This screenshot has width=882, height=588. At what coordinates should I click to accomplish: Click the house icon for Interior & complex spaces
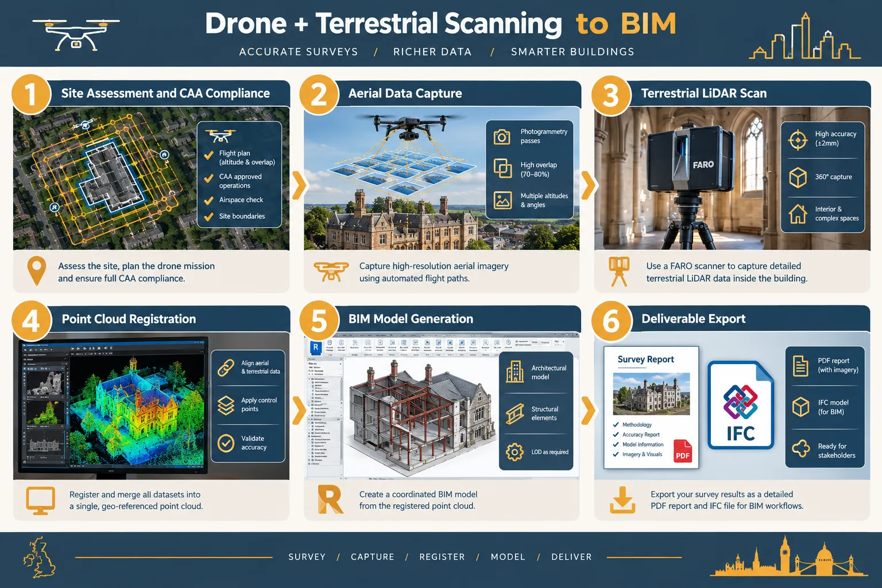(x=798, y=214)
